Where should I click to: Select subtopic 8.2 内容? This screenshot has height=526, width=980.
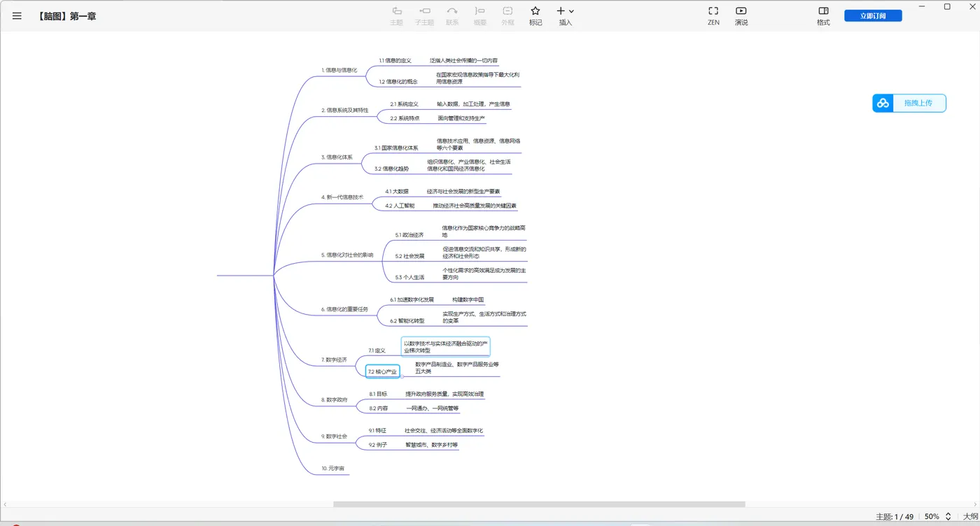point(378,408)
